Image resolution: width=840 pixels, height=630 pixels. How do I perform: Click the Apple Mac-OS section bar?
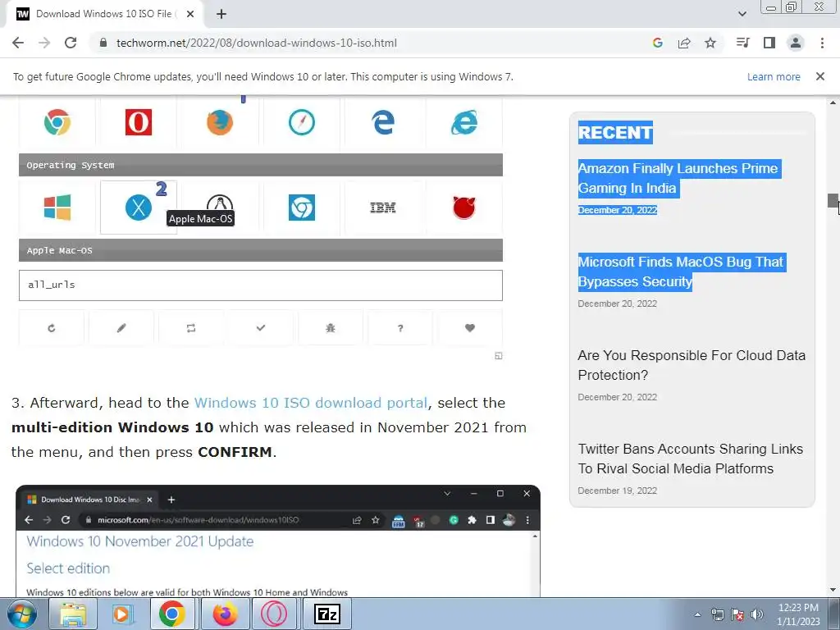point(260,250)
